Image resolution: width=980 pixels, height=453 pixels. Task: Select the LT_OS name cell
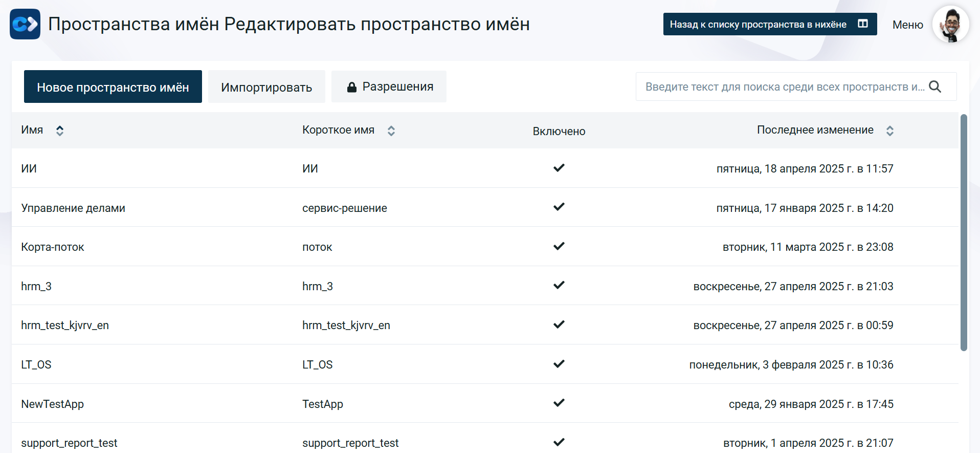(36, 364)
